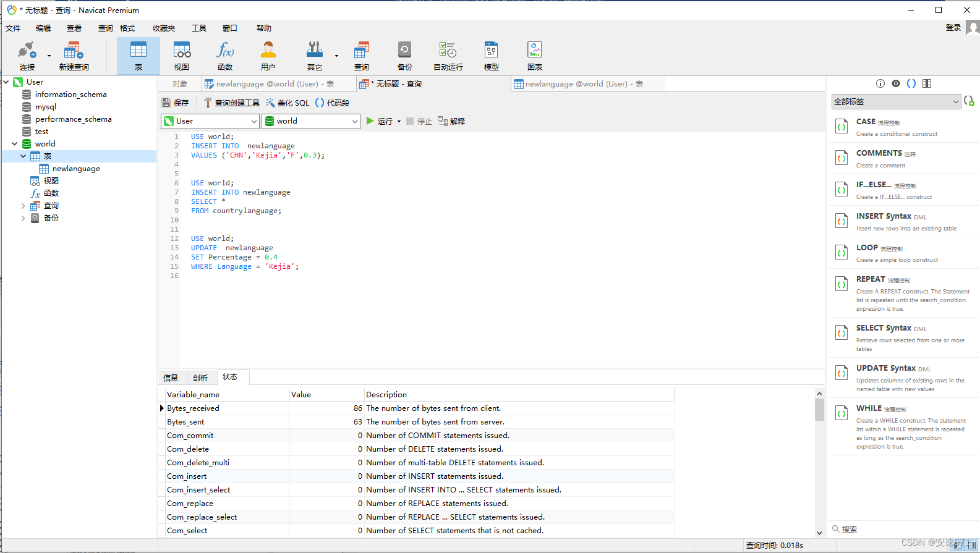
Task: Open the User connection dropdown
Action: tap(210, 121)
